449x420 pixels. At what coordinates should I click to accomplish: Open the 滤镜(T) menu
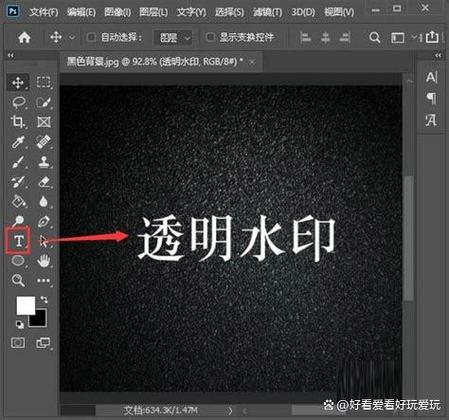coord(267,12)
